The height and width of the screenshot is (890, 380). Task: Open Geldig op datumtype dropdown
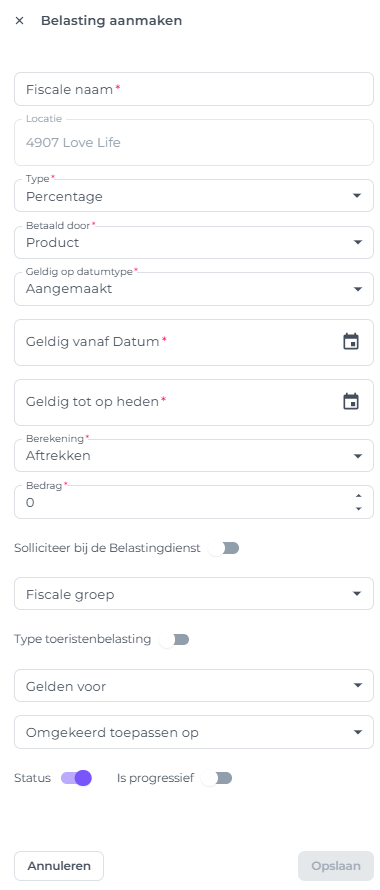[194, 289]
